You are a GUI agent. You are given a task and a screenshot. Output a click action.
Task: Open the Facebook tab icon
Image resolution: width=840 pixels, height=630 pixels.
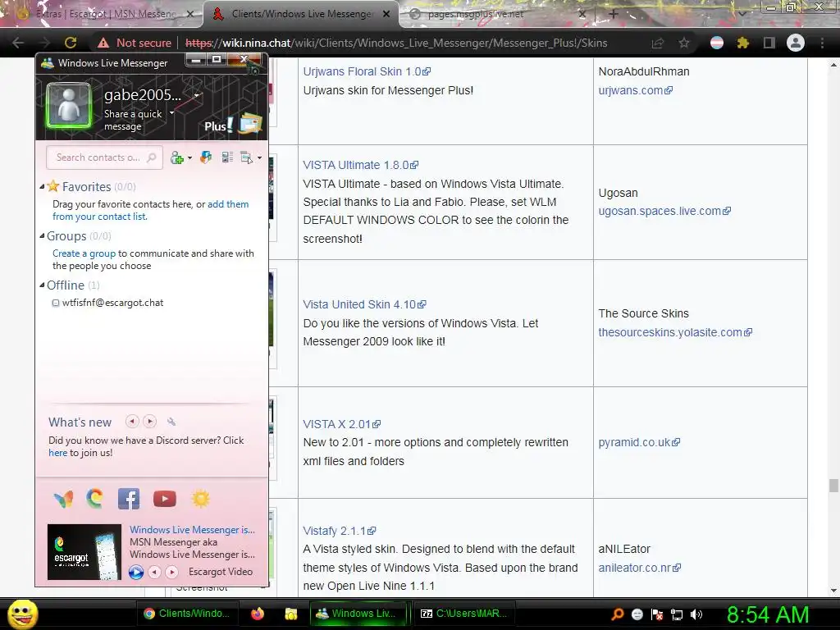129,499
